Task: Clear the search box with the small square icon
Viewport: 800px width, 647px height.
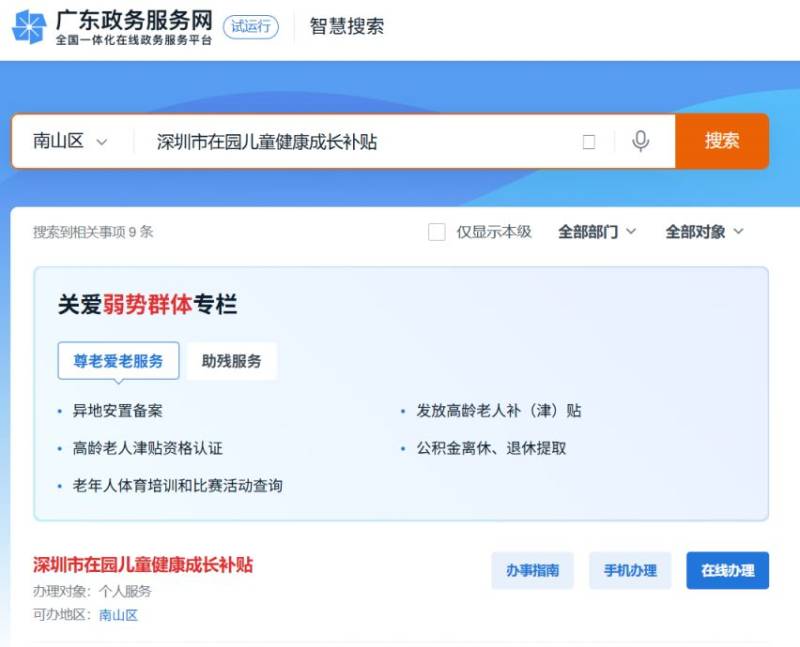Action: pos(589,142)
